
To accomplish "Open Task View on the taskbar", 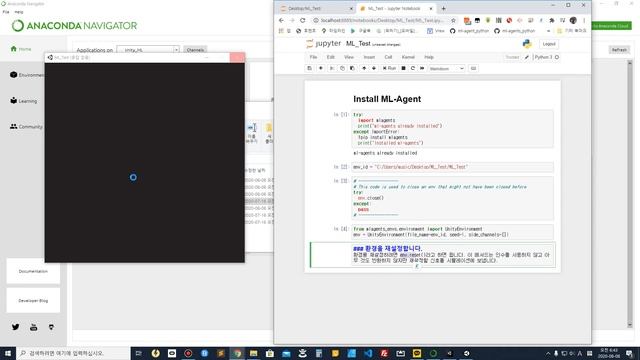I will (x=138, y=353).
